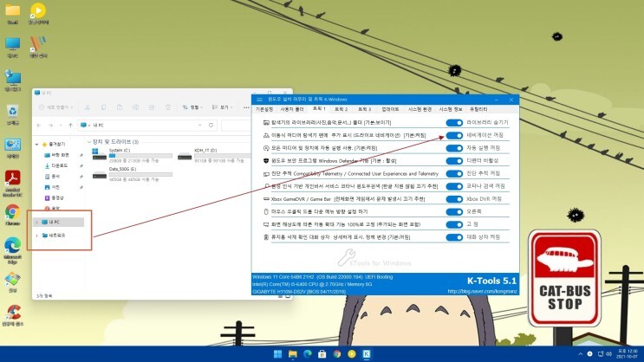Open the blog.naver.com link in K-Tools
Image resolution: width=644 pixels, height=362 pixels.
click(x=482, y=291)
